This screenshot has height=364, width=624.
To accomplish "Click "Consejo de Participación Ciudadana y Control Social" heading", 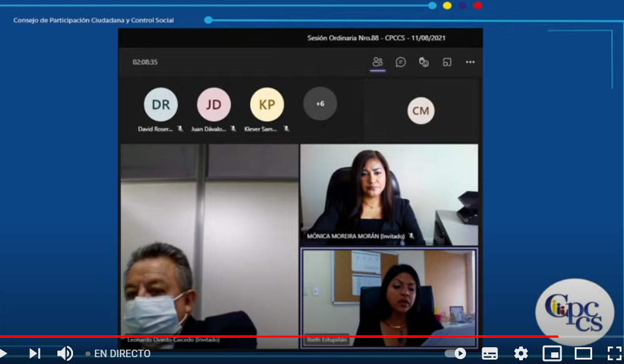I will (94, 21).
